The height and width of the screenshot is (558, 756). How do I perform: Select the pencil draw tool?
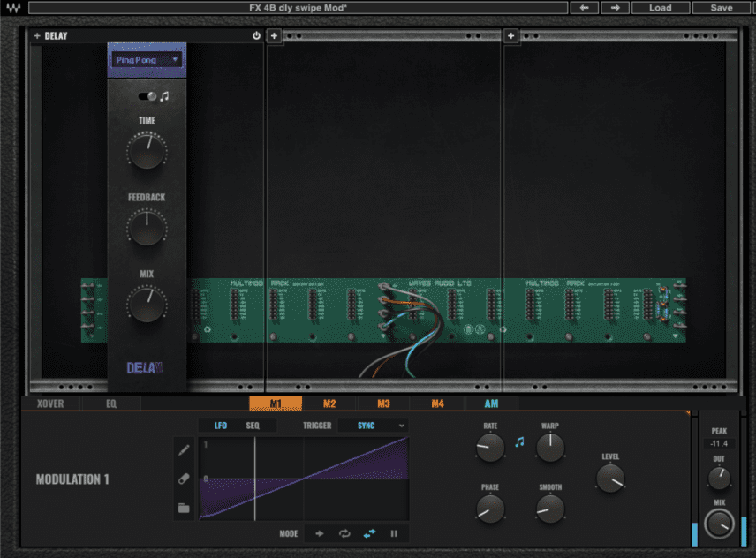click(184, 450)
